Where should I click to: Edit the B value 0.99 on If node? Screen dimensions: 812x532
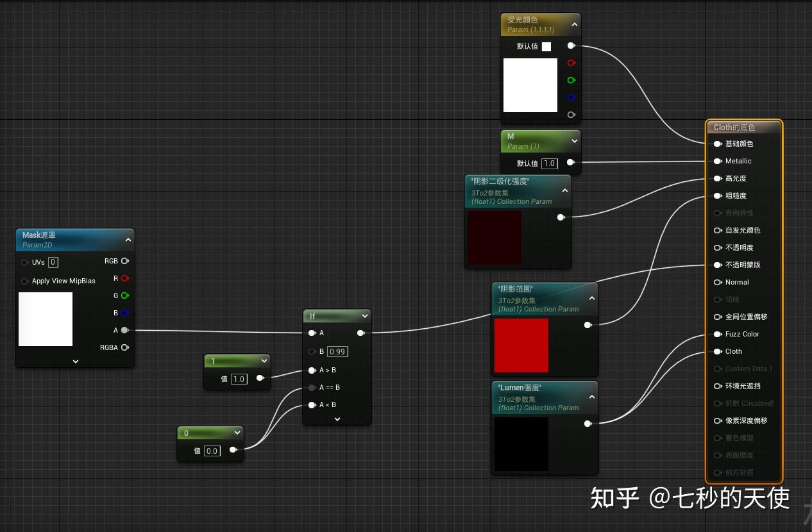tap(337, 351)
